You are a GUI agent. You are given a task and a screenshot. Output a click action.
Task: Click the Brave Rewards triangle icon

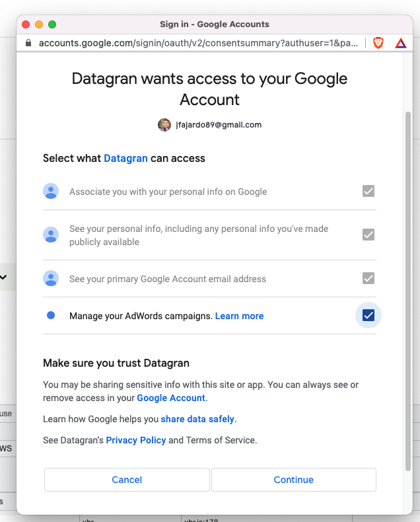click(x=401, y=43)
